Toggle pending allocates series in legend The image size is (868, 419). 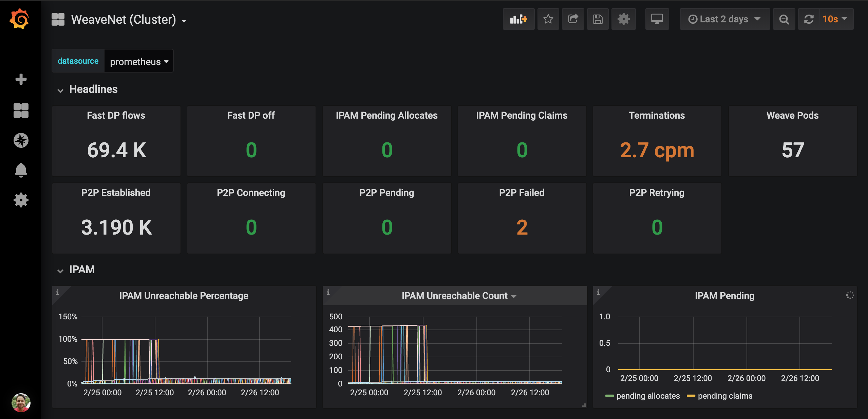[x=647, y=396]
